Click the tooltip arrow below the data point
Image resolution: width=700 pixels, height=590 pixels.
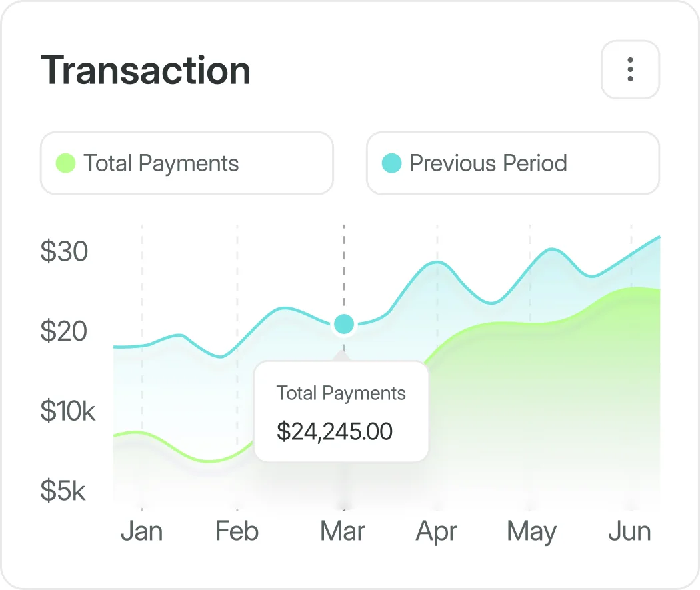tap(342, 355)
